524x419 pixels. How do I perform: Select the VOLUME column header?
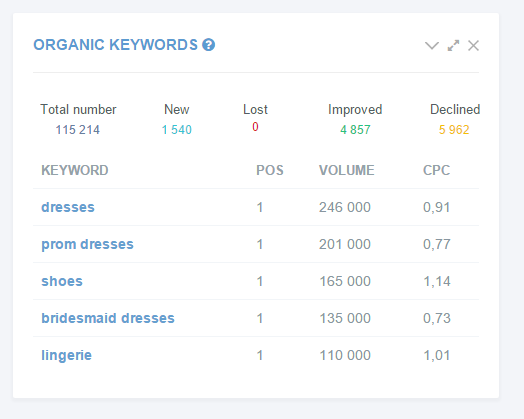point(347,170)
